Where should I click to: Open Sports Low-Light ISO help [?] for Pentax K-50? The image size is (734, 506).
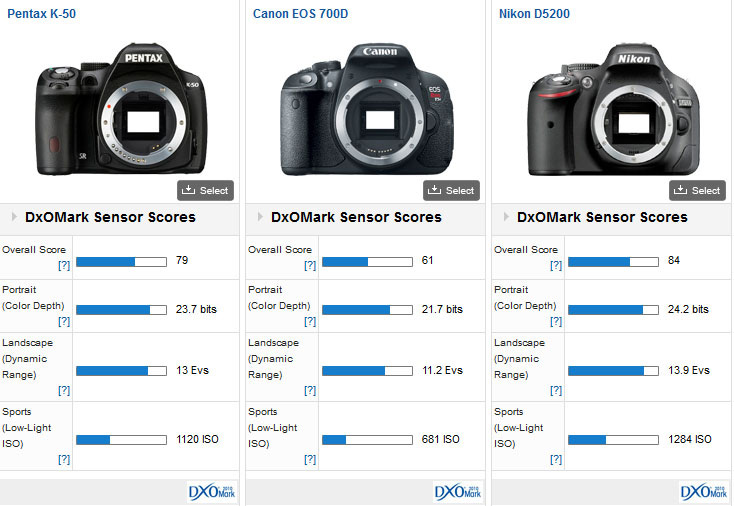pyautogui.click(x=64, y=460)
